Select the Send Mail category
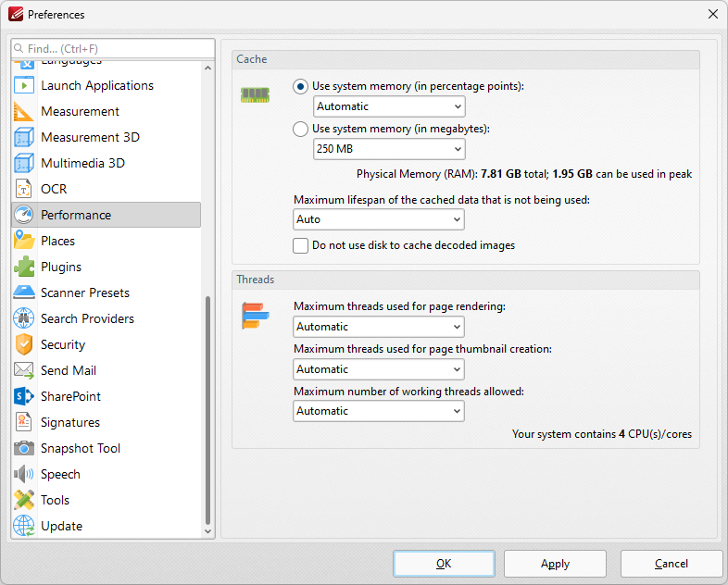This screenshot has width=728, height=585. tap(107, 370)
